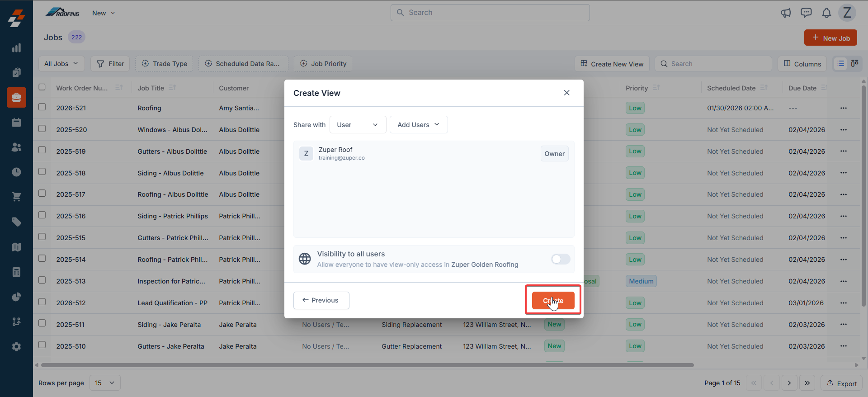Sort by Work Order Number column icon
Viewport: 868px width, 397px height.
119,88
